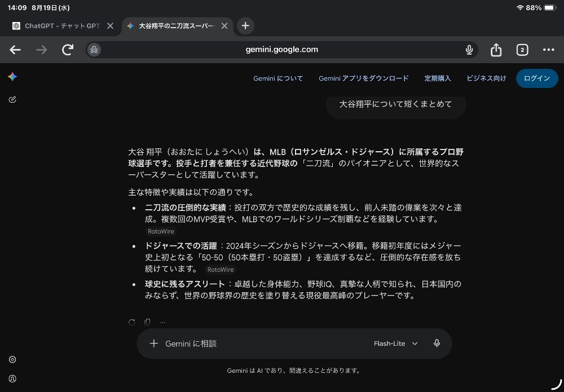564x392 pixels.
Task: Tap the battery indicator in the status bar
Action: coord(550,7)
